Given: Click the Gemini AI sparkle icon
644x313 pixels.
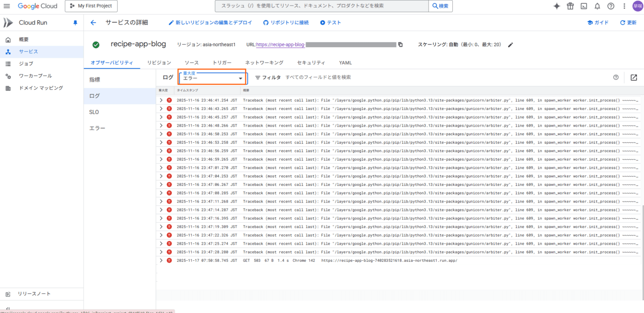Looking at the screenshot, I should tap(556, 6).
